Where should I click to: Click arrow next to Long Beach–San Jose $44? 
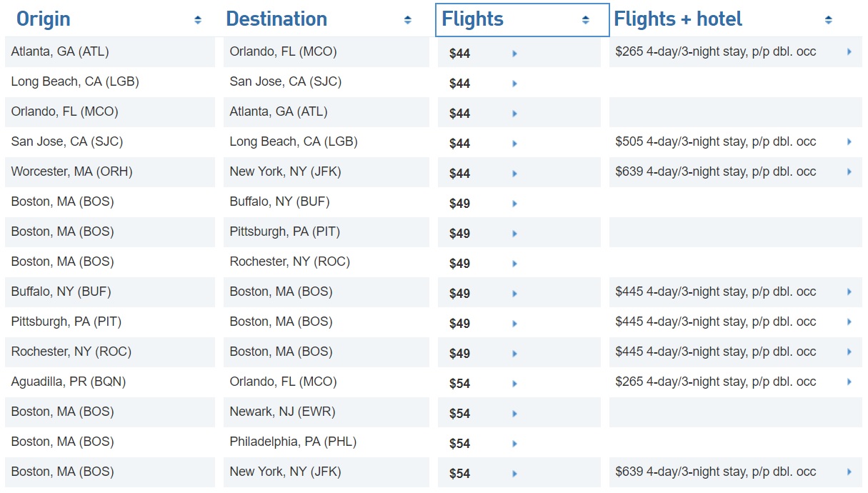(x=514, y=84)
